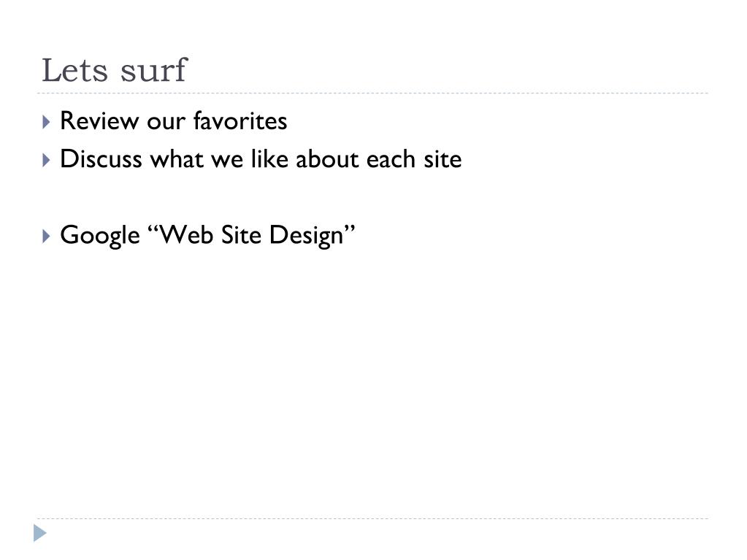Select the slide title Lets surf

coord(115,70)
